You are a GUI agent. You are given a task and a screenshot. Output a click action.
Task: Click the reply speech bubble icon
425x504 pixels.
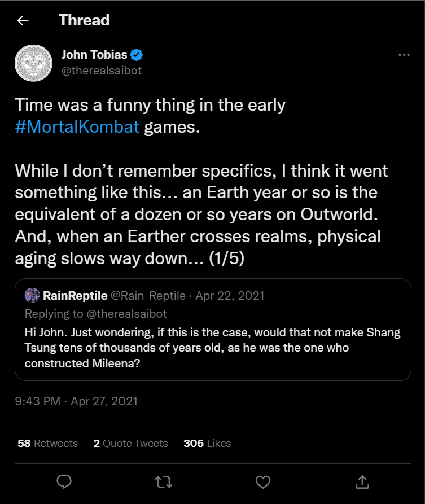64,481
